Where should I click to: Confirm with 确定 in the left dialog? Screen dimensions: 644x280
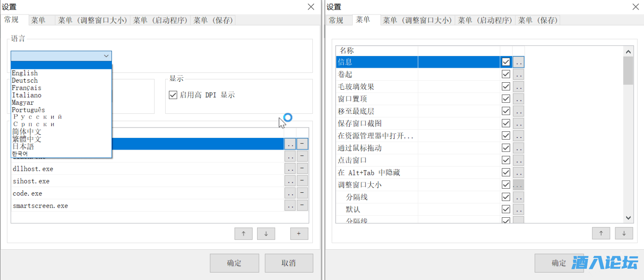click(234, 263)
